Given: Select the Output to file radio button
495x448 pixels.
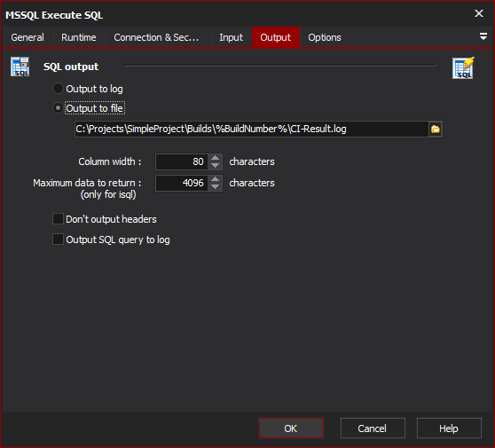Looking at the screenshot, I should click(58, 108).
